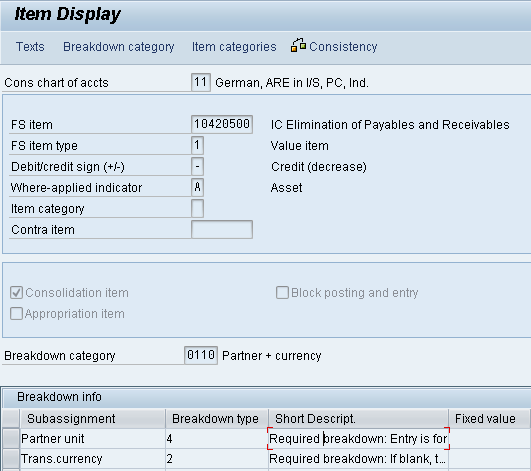Select the Trans.currency row selector
Screen dimensions: 531x471
pos(10,459)
